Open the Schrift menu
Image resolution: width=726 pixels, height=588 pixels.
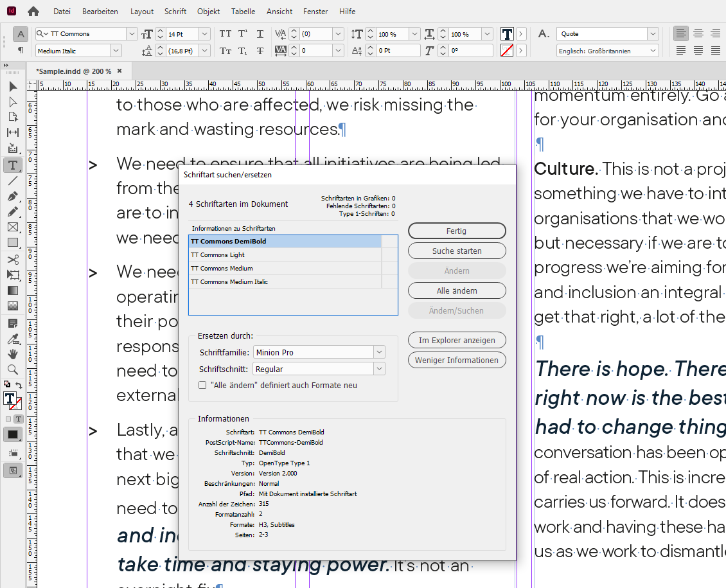[175, 11]
